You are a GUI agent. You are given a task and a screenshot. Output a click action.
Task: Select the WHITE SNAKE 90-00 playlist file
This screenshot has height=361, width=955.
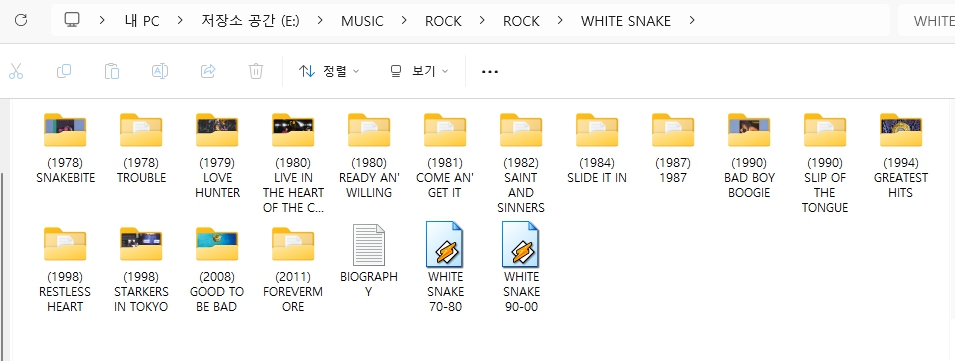tap(521, 268)
